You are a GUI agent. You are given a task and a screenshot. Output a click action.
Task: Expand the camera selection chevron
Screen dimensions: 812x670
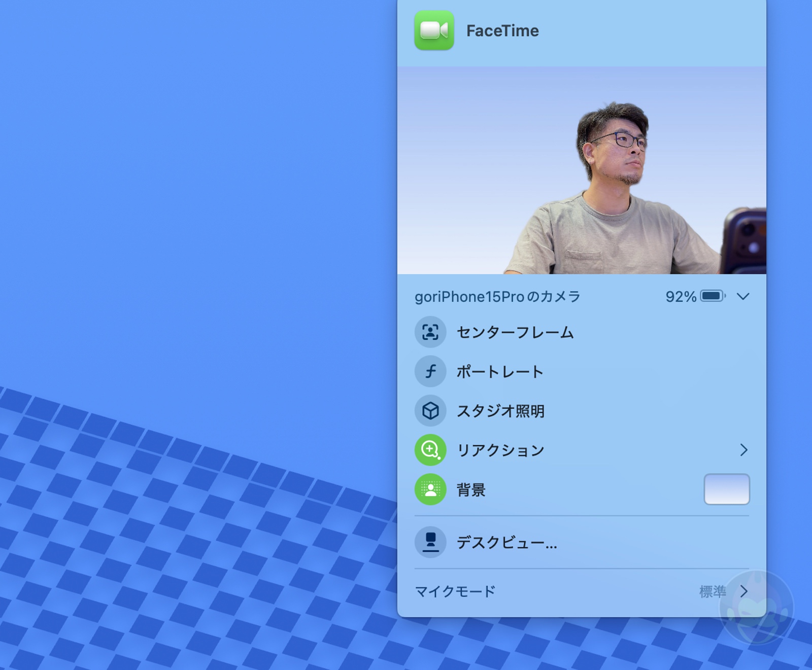coord(743,297)
